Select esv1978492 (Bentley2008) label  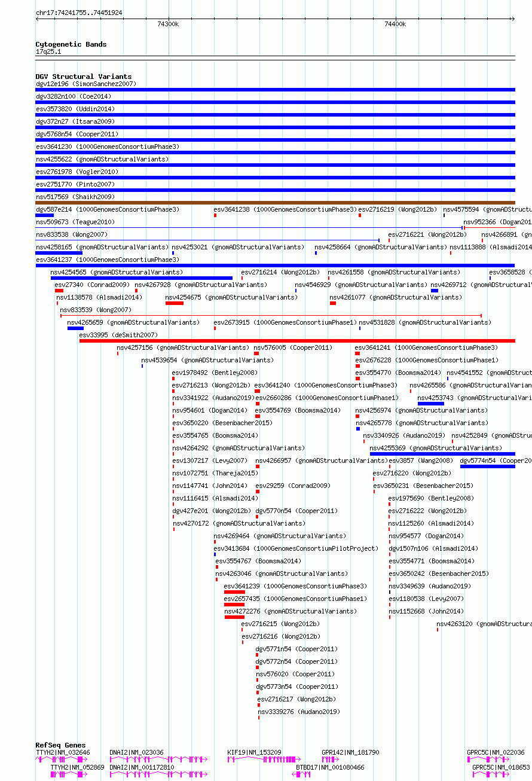click(215, 373)
